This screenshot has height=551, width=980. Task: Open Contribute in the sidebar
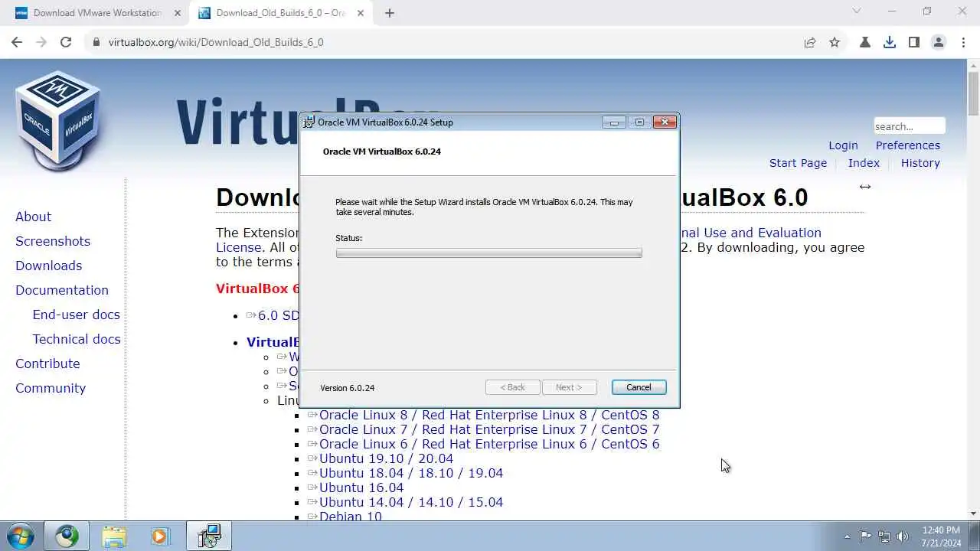(x=47, y=364)
